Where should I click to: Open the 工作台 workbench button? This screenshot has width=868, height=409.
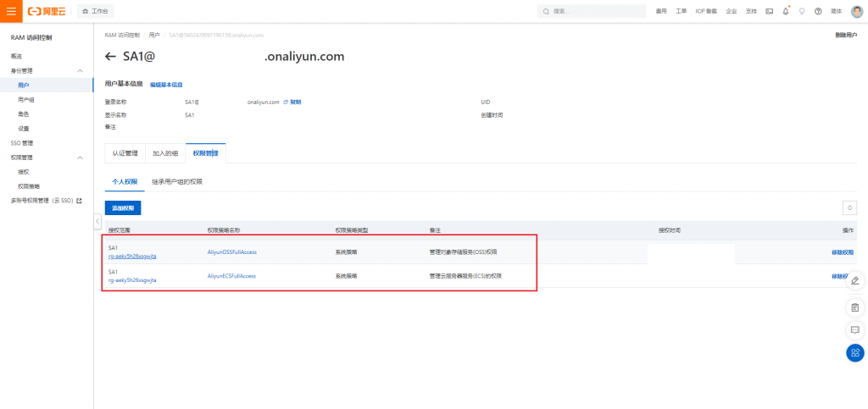[x=95, y=11]
